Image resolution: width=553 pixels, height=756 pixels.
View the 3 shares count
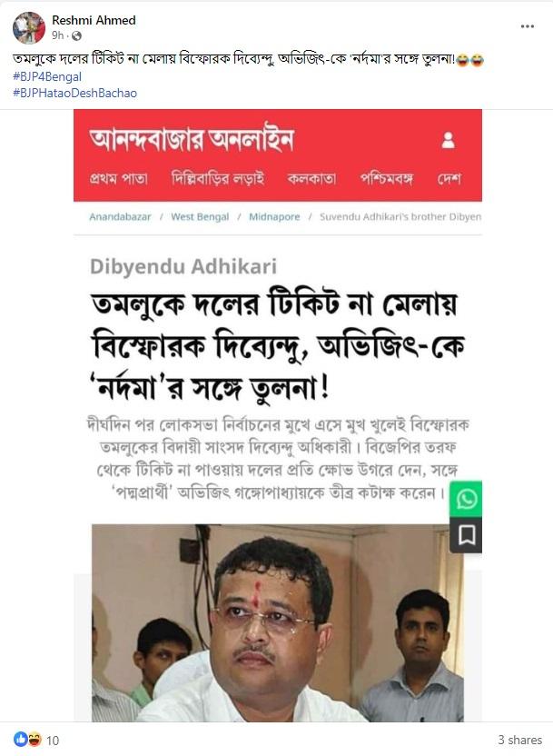(x=519, y=740)
